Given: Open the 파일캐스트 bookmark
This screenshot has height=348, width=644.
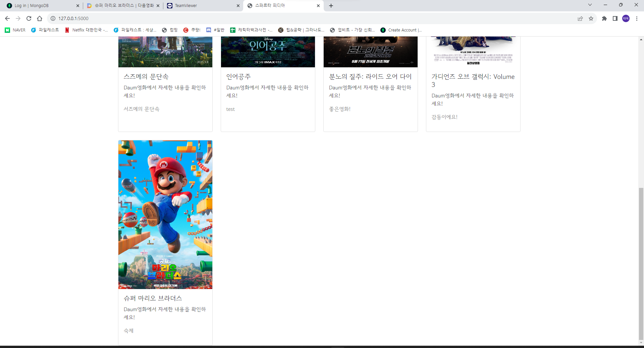Looking at the screenshot, I should point(45,30).
